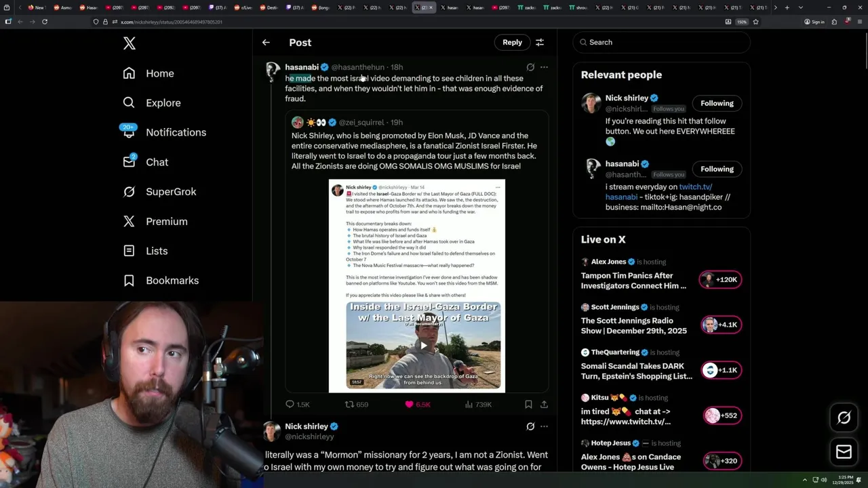Bookmark this page with the star icon

[x=755, y=22]
